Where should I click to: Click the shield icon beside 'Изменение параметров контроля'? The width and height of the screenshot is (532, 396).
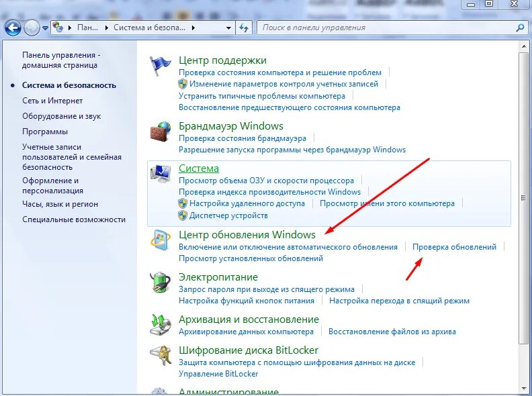pos(183,84)
